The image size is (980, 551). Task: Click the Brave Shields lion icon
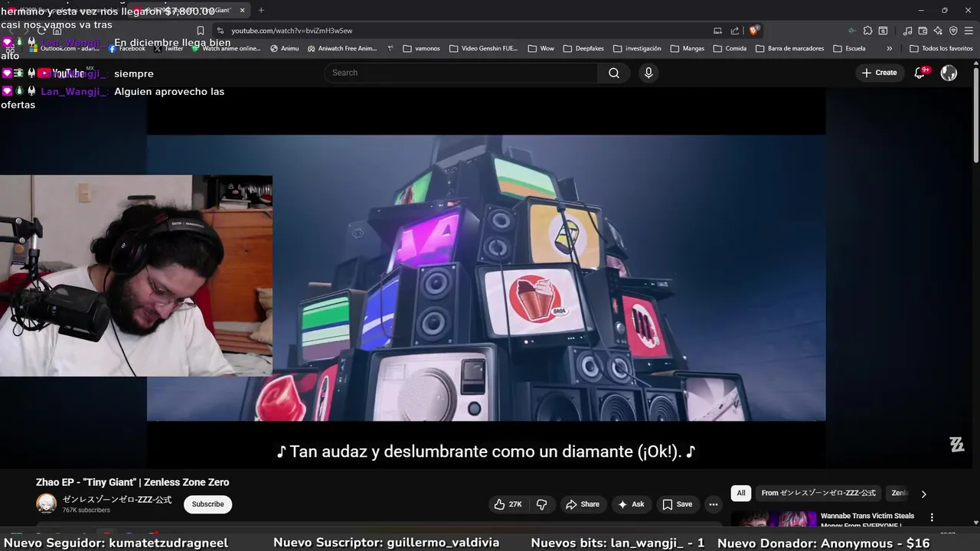753,31
